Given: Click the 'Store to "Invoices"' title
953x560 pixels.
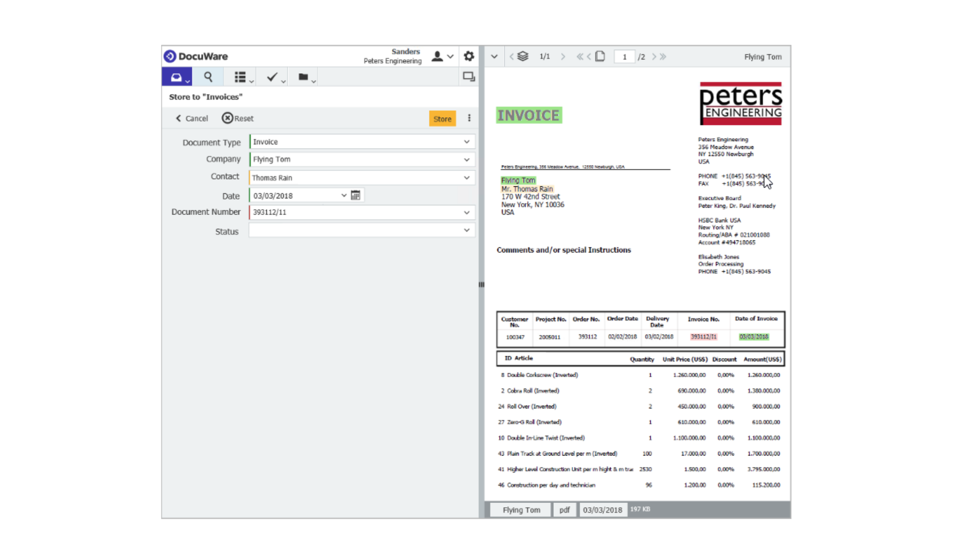Looking at the screenshot, I should (x=206, y=97).
